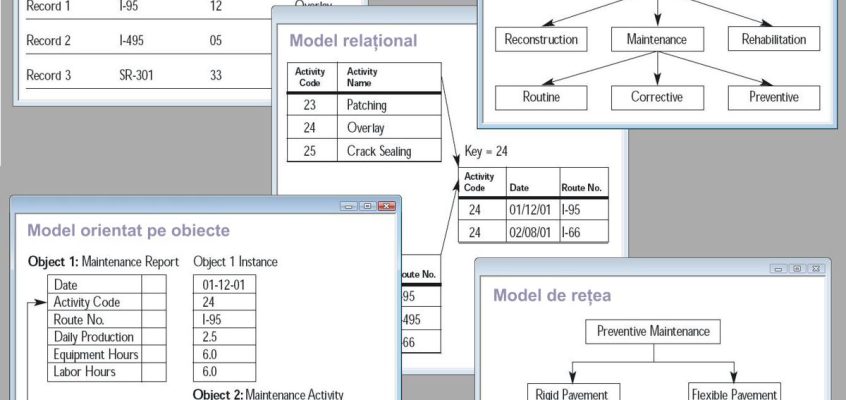Viewport: 846px width, 400px height.
Task: Click value 33 in Record 3 row
Action: 215,75
